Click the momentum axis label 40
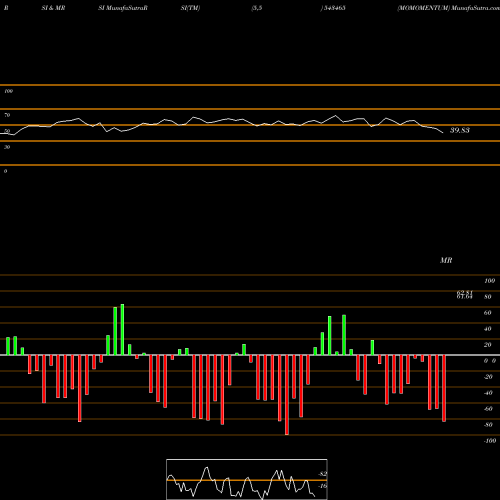Viewport: 500px width, 500px height. click(x=488, y=329)
